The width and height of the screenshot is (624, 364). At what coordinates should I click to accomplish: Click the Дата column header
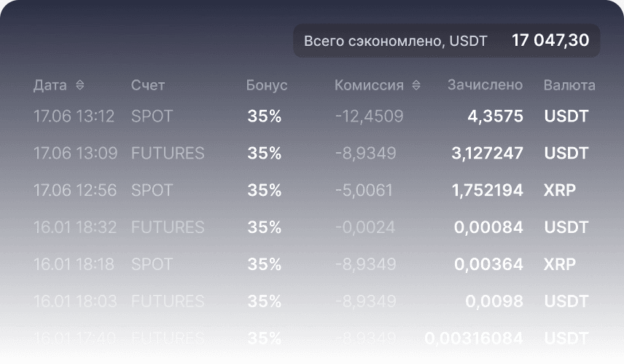pyautogui.click(x=50, y=85)
